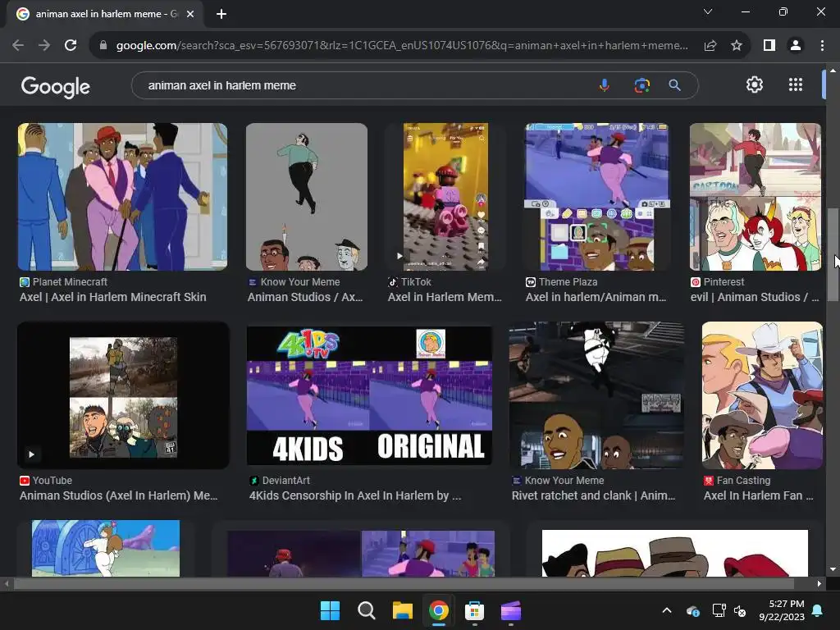Screen dimensions: 840x630
Task: Open the Clipchamp taskbar app
Action: pyautogui.click(x=510, y=610)
